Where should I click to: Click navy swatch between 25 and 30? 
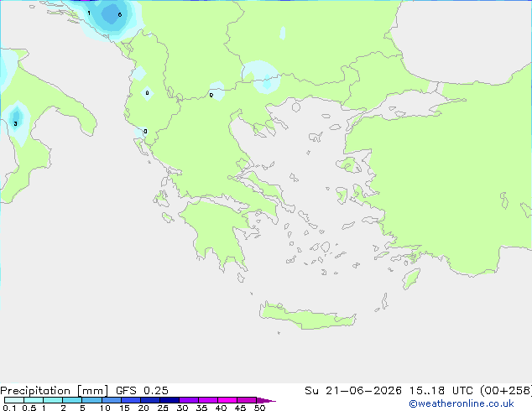tap(169, 400)
